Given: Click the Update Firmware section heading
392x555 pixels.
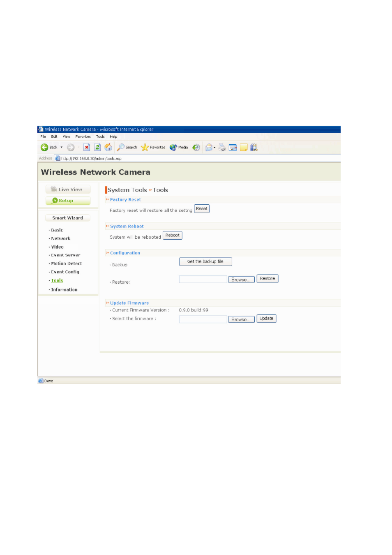Looking at the screenshot, I should click(129, 303).
